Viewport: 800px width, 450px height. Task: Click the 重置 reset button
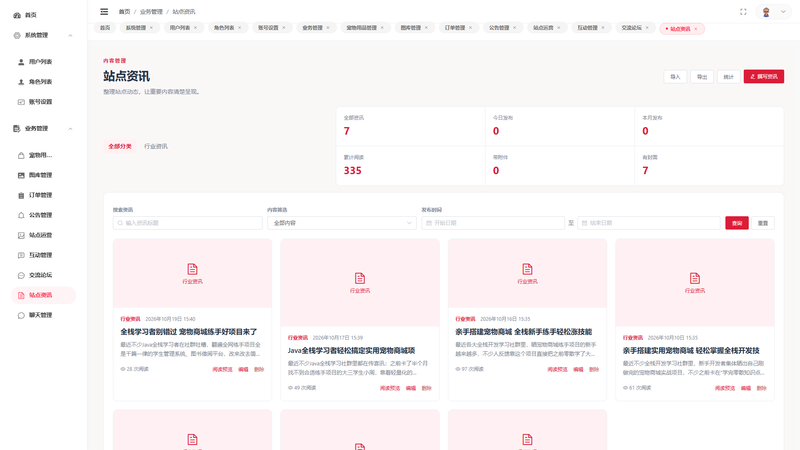(x=763, y=223)
